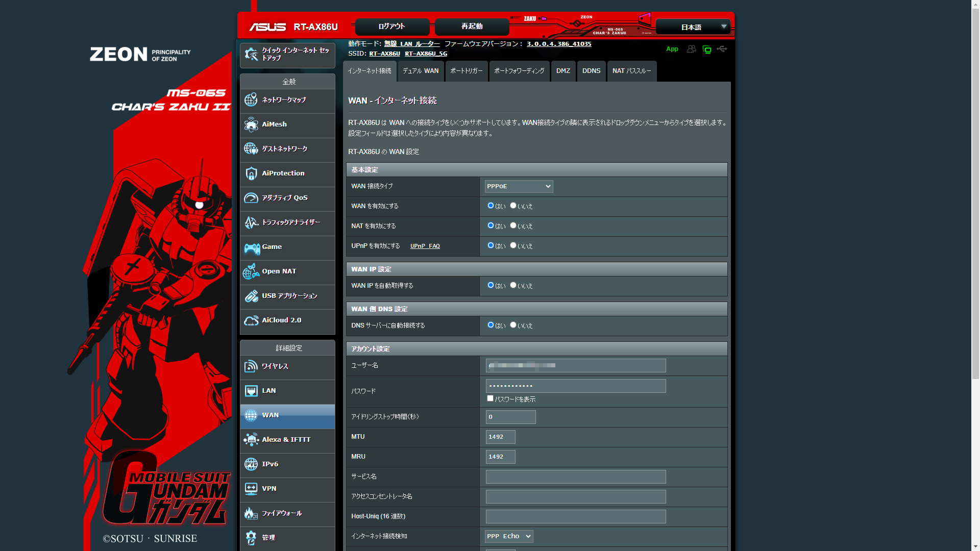Select the Open NAT icon
The height and width of the screenshot is (551, 980).
point(251,271)
